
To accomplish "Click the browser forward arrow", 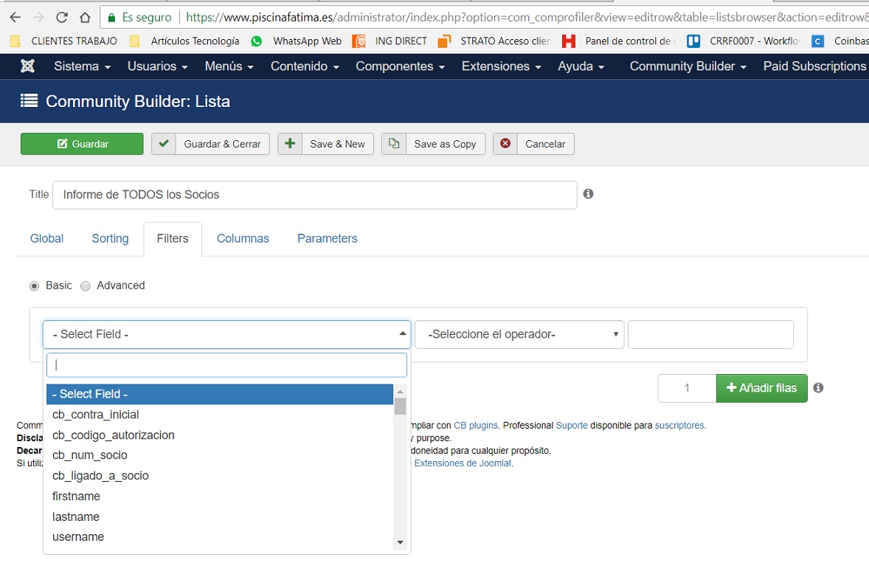I will (38, 17).
